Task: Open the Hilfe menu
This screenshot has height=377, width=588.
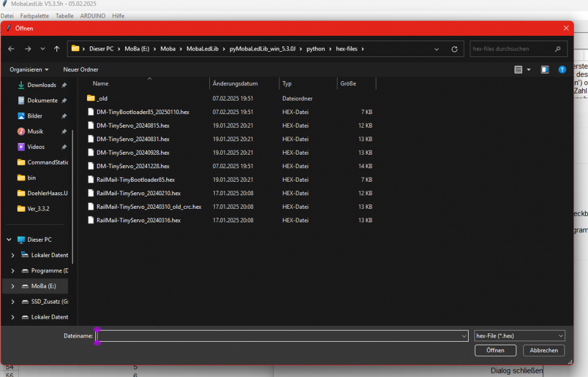Action: (118, 16)
